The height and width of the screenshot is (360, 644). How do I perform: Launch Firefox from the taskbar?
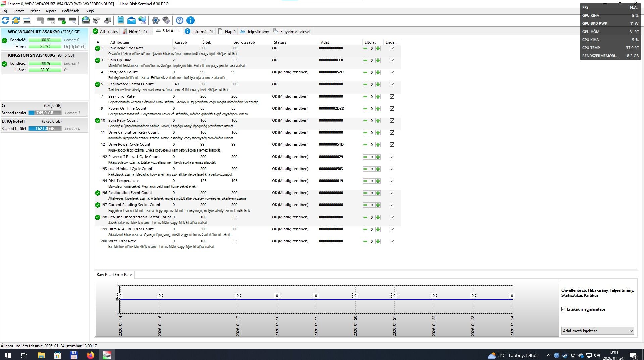(91, 355)
